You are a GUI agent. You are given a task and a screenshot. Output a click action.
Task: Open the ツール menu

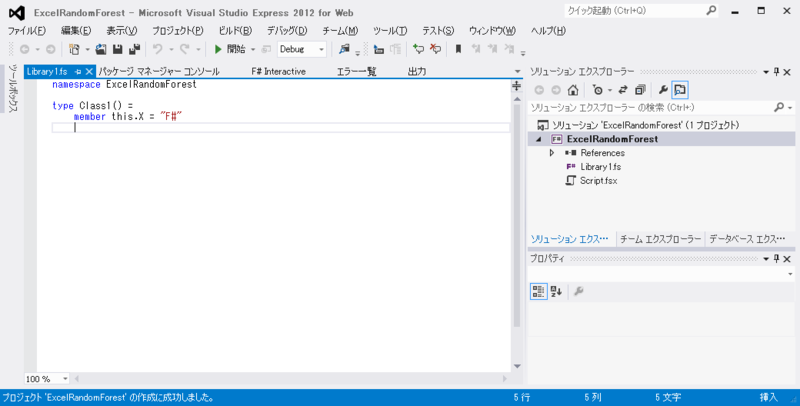[x=390, y=31]
